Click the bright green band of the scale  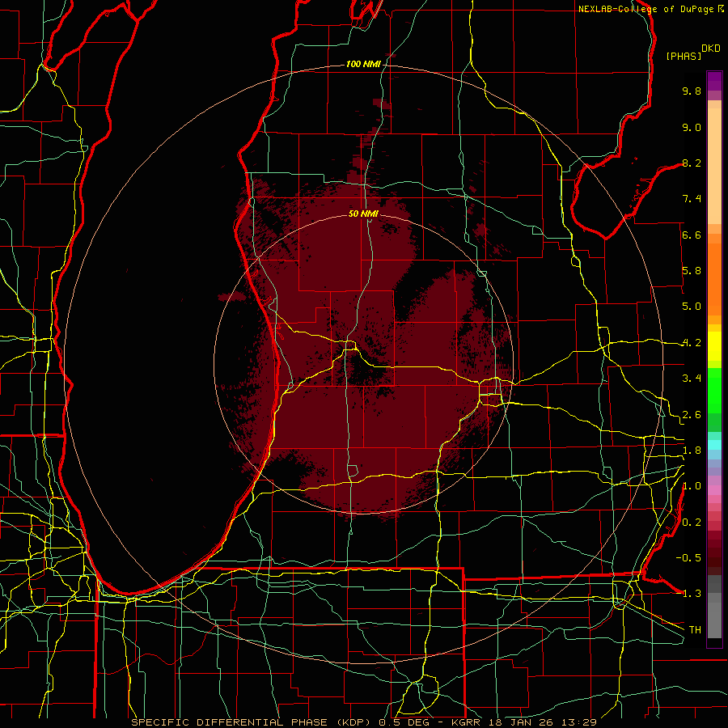(x=714, y=390)
